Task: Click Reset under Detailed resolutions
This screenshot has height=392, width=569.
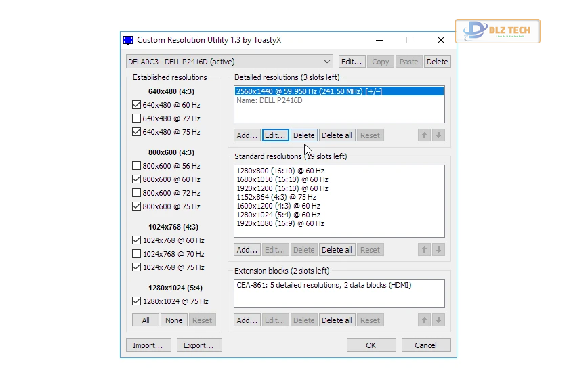Action: (370, 135)
